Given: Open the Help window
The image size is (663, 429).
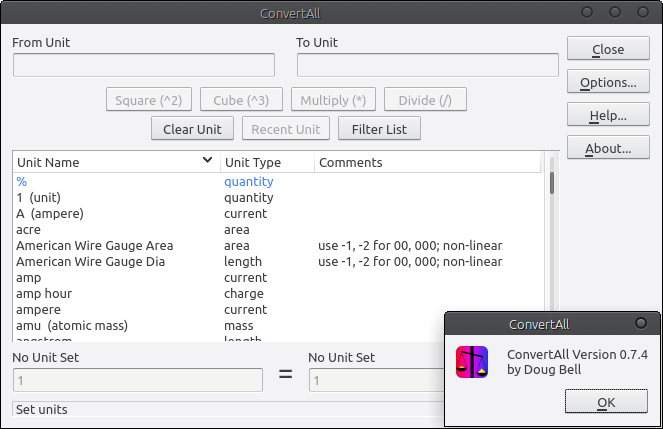Looking at the screenshot, I should (608, 115).
